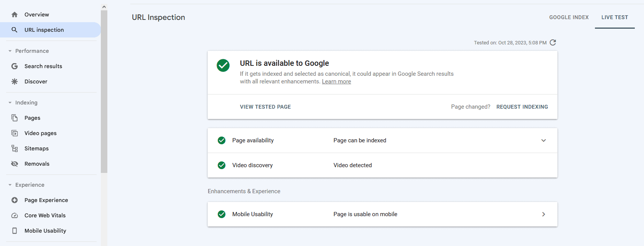Viewport: 644px width, 246px height.
Task: Collapse the Experience section
Action: [x=10, y=185]
